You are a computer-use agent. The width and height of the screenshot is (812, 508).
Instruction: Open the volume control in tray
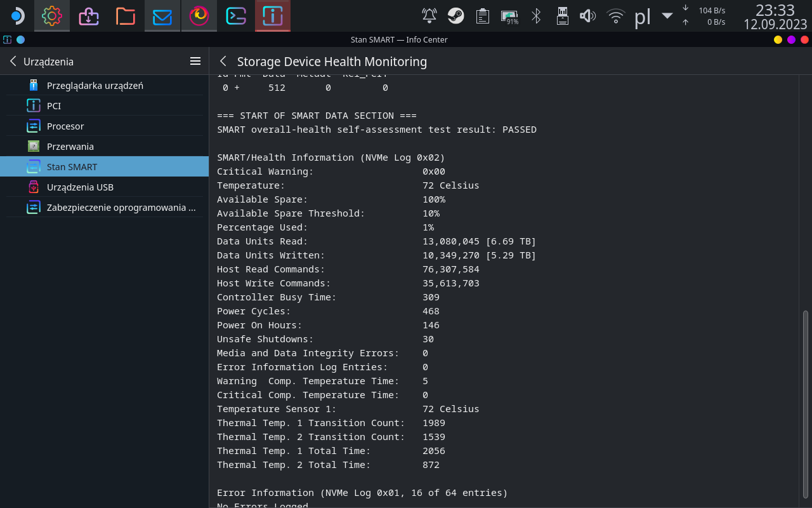(x=588, y=16)
